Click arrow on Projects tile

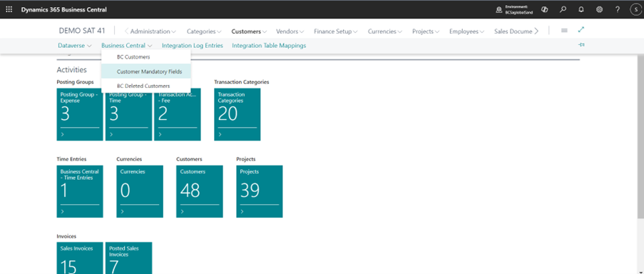(242, 211)
